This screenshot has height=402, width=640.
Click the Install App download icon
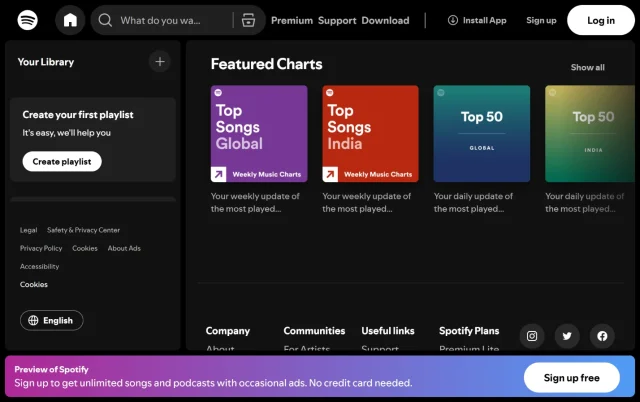click(x=453, y=20)
